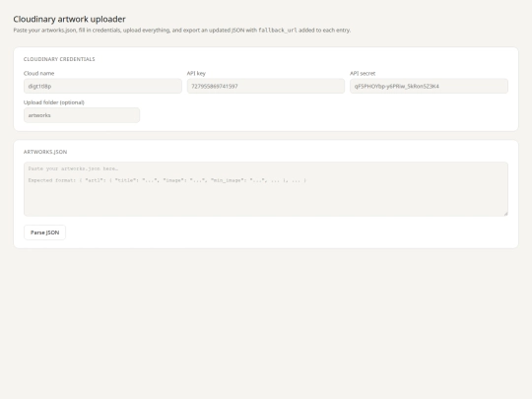Viewport: 532px width, 399px height.
Task: Click the Upload folder (optional) label
Action: click(x=54, y=102)
